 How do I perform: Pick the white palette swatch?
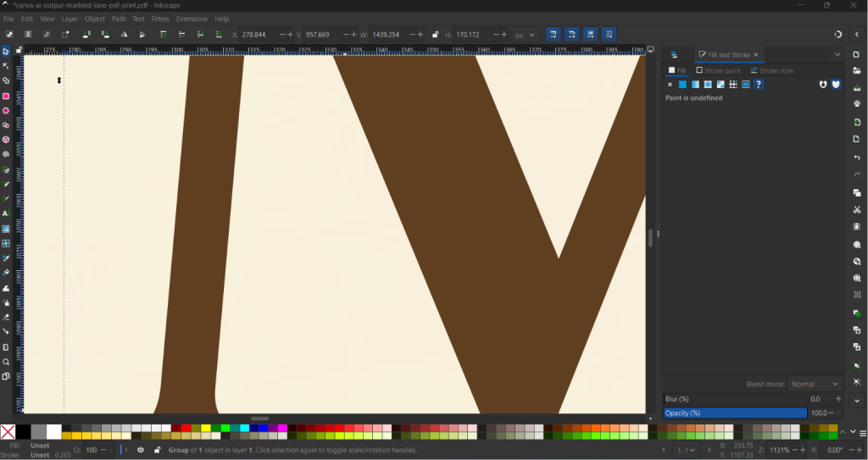(53, 432)
